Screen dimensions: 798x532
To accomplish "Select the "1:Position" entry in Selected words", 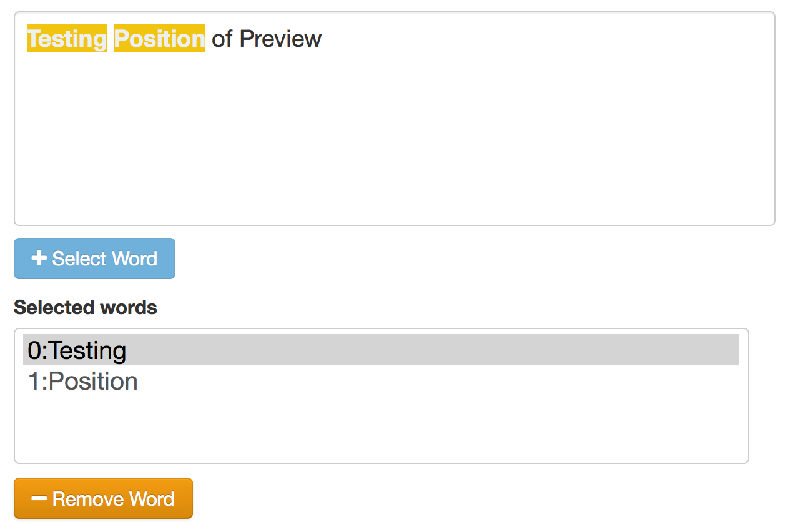I will tap(83, 382).
